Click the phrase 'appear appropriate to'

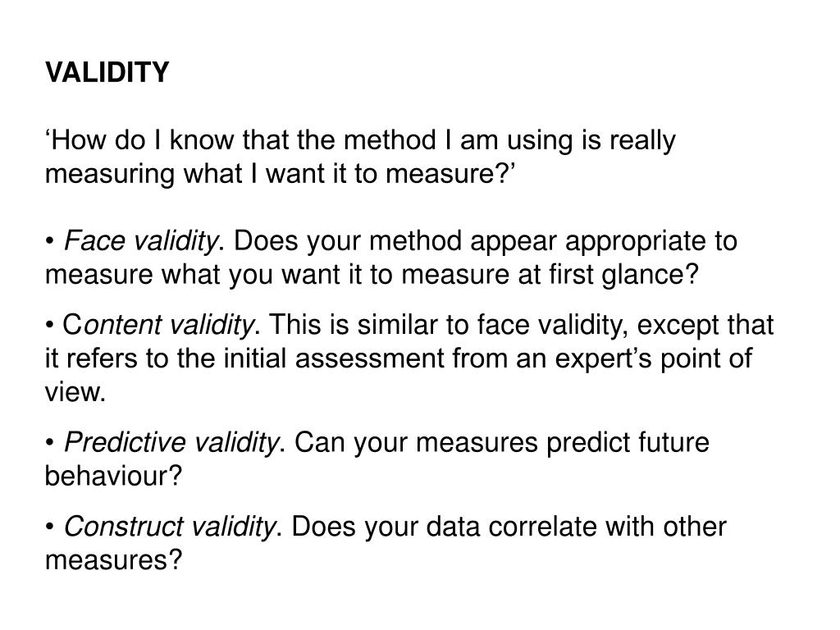pyautogui.click(x=603, y=242)
